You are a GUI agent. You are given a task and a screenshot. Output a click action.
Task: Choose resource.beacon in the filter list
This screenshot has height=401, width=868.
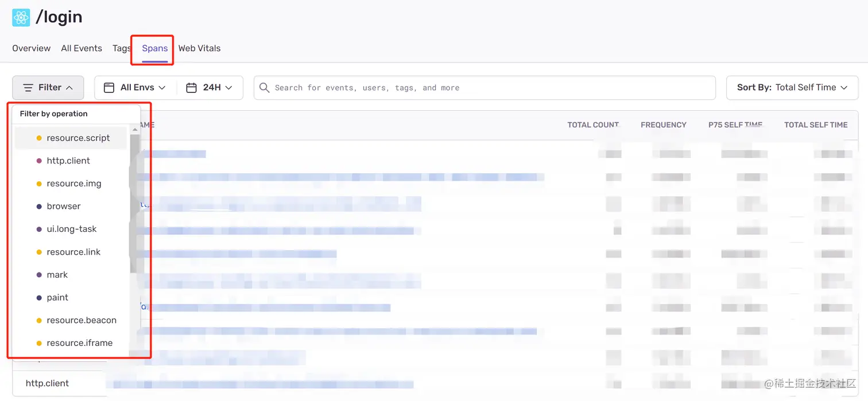click(x=71, y=320)
